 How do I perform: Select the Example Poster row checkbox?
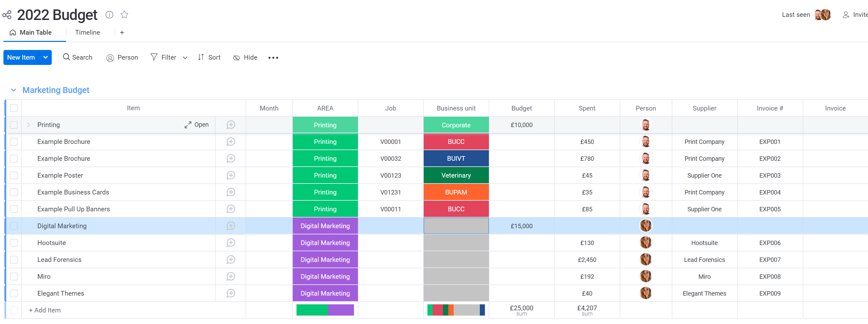[14, 175]
